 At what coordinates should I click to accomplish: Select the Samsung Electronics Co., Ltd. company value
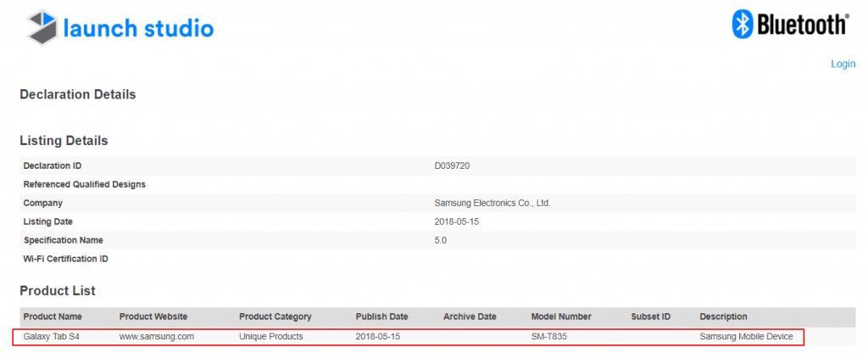tap(492, 203)
